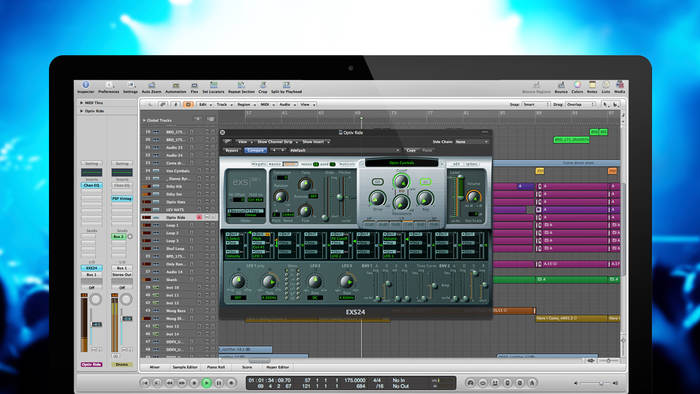Click the Record button in transport

click(231, 382)
